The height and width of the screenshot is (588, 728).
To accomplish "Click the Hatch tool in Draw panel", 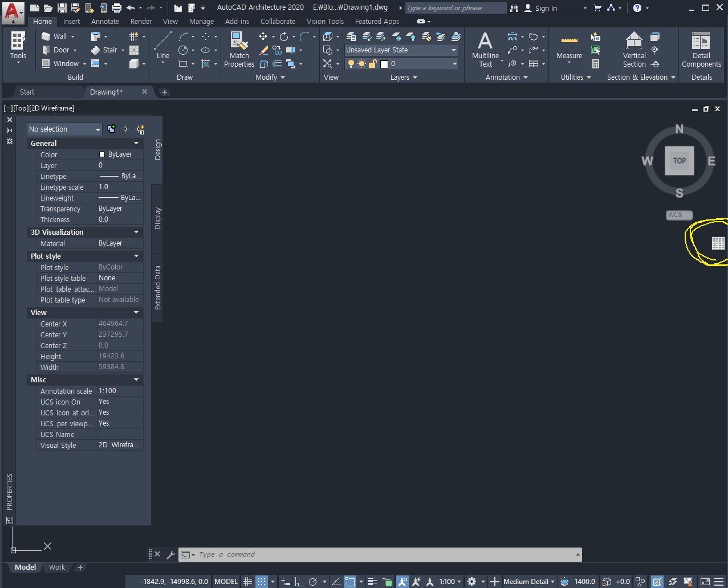I will (206, 64).
